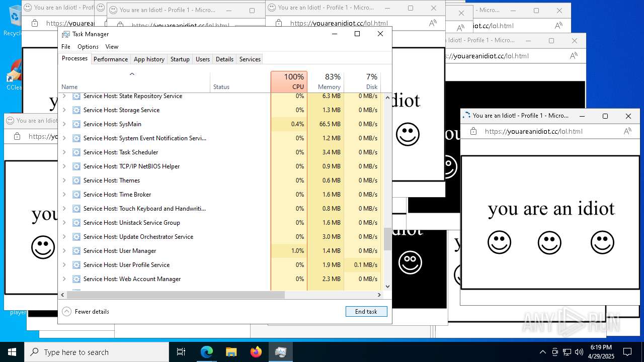The height and width of the screenshot is (362, 644).
Task: Click the Update Orchestrator Service gear icon
Action: point(76,237)
